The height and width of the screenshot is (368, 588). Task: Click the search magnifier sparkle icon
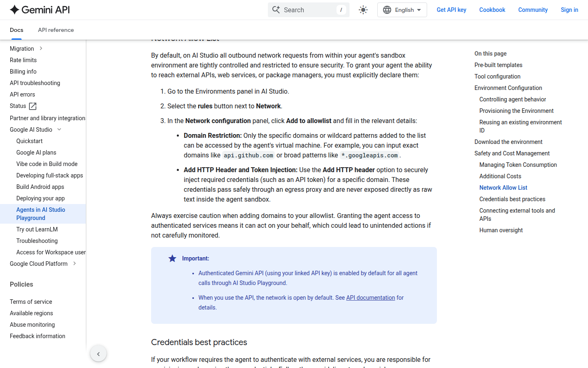pos(276,10)
